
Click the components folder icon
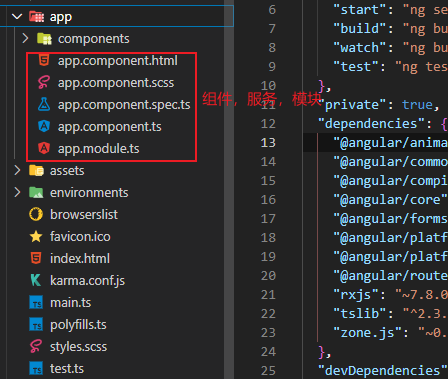[44, 39]
